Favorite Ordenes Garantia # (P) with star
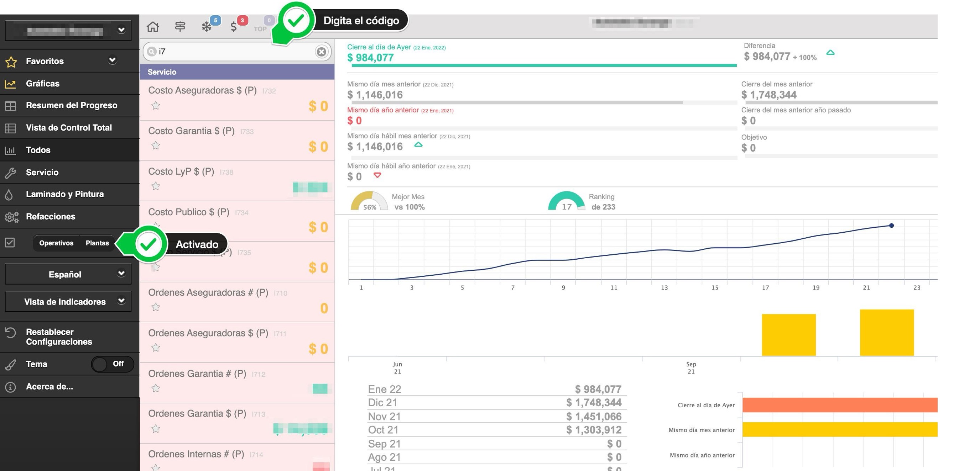The height and width of the screenshot is (471, 980). click(156, 388)
